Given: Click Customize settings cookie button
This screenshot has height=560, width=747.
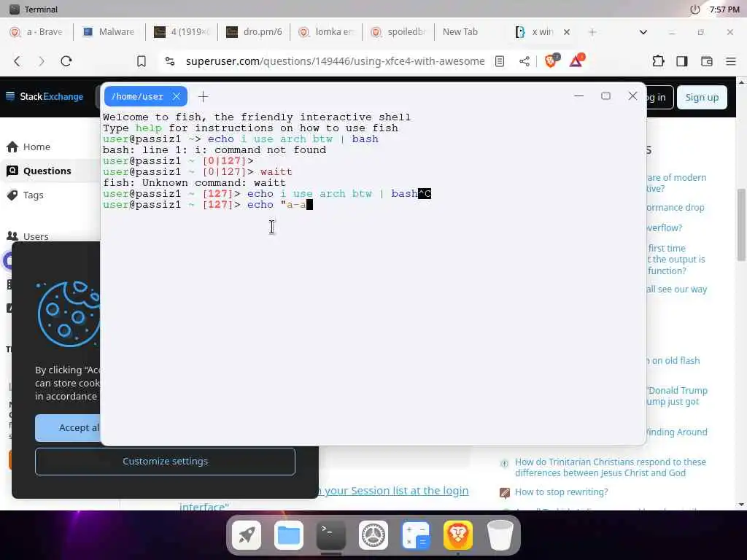Looking at the screenshot, I should [x=165, y=461].
